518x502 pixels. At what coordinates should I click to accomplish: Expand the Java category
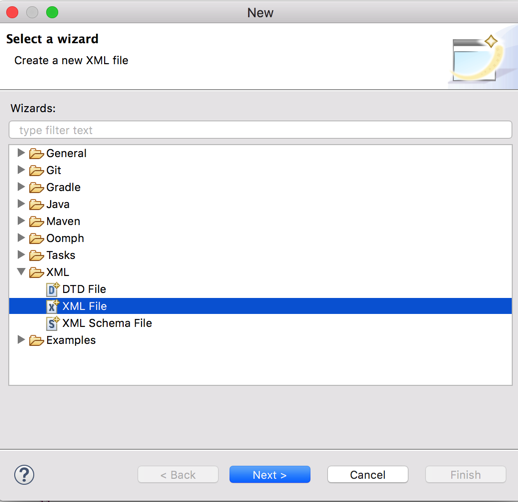pos(21,204)
